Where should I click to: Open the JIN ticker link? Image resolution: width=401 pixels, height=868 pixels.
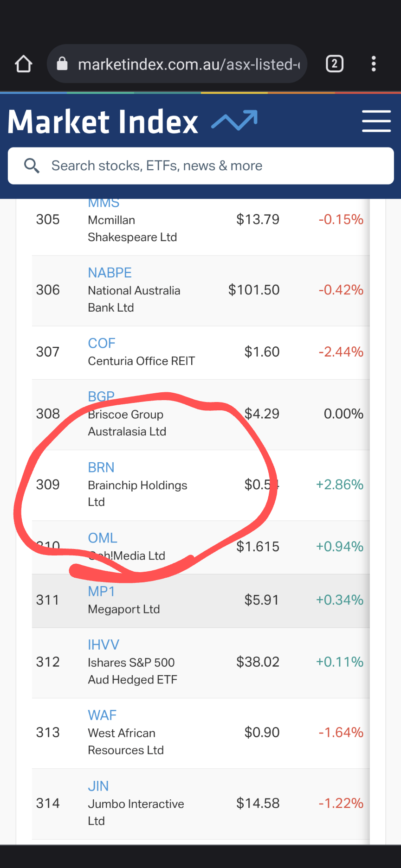click(x=98, y=786)
